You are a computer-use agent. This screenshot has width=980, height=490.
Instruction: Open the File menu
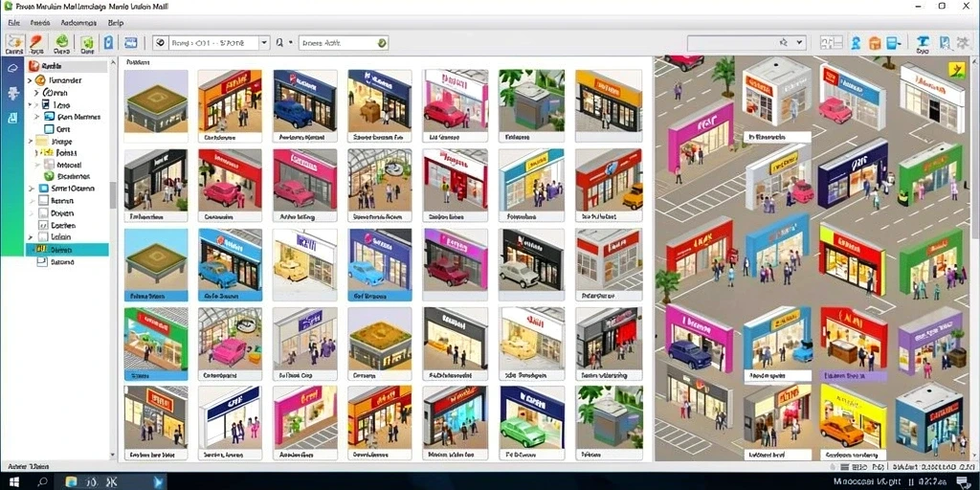(13, 22)
